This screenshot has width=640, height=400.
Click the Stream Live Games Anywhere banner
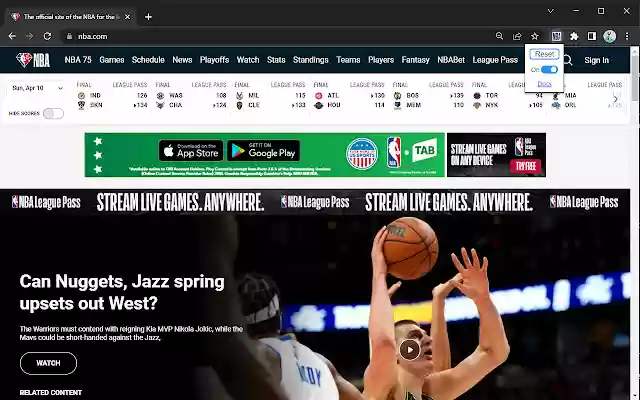(315, 202)
